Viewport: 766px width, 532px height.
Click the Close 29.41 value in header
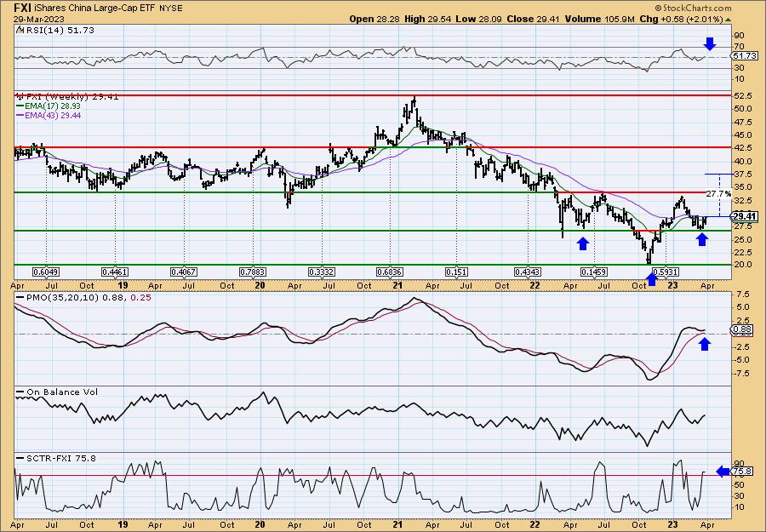coord(531,19)
